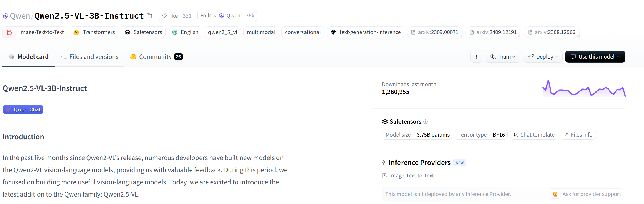Screen dimensions: 644x204
Task: Filter by the English language tag
Action: click(x=185, y=32)
